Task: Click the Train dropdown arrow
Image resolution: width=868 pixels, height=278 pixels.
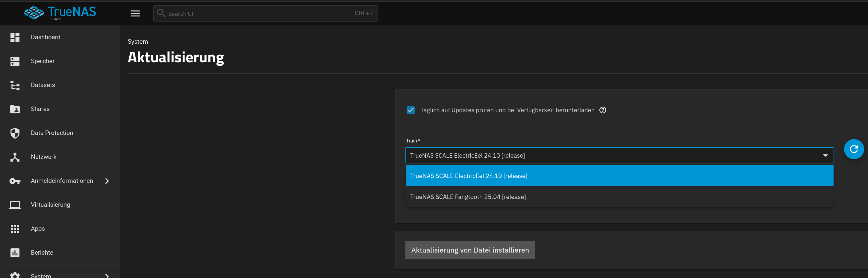Action: 825,155
